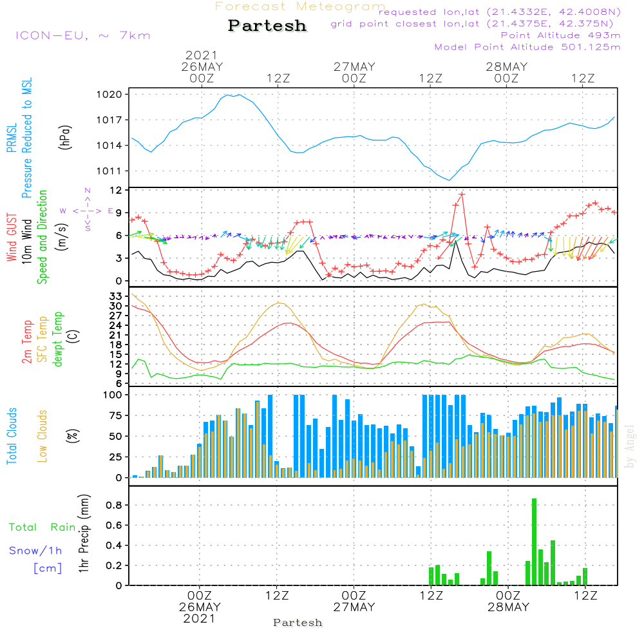Click the black '10m Wind' label
Image resolution: width=644 pixels, height=644 pixels.
[26, 241]
